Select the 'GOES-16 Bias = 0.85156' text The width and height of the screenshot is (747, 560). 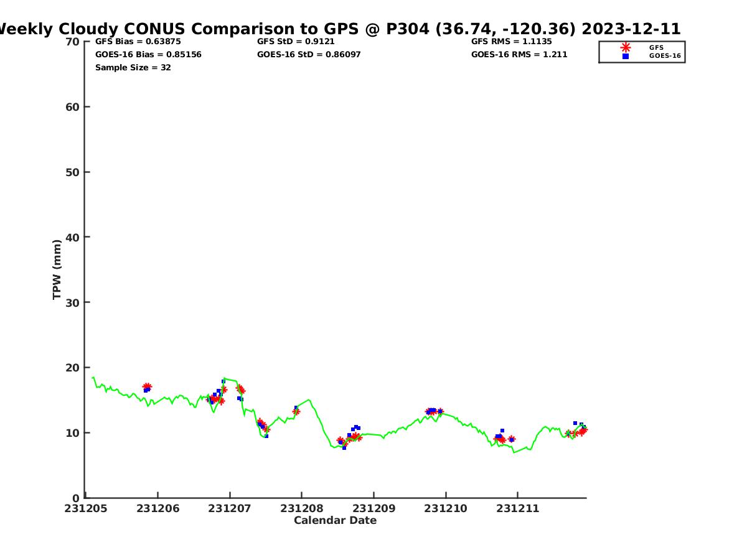pyautogui.click(x=148, y=55)
